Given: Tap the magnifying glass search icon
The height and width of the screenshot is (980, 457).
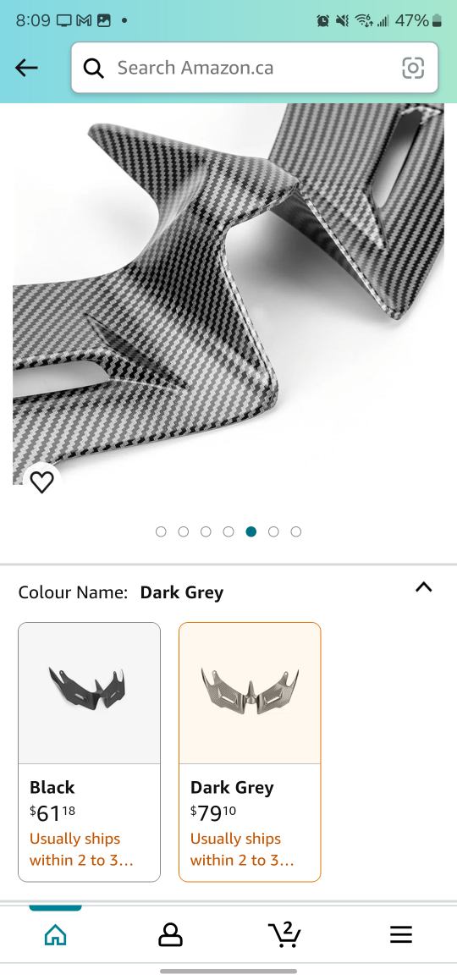Looking at the screenshot, I should coord(94,68).
